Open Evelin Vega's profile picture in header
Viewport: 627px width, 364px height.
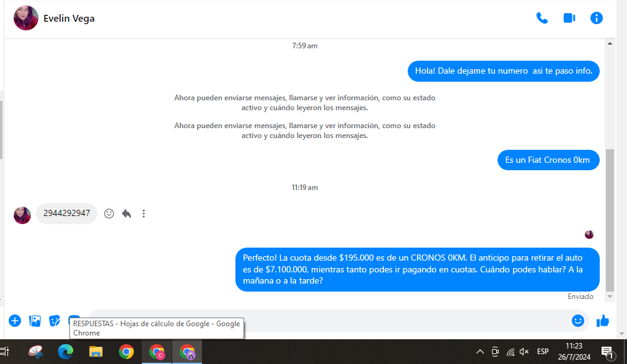tap(25, 18)
